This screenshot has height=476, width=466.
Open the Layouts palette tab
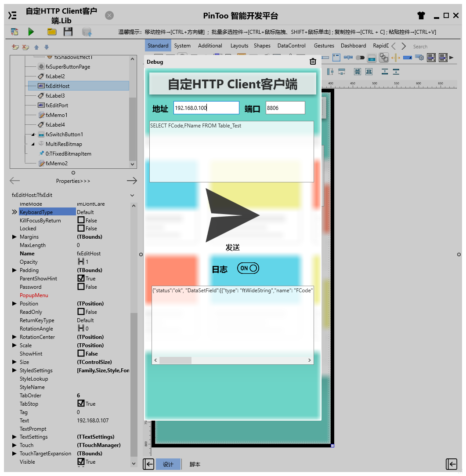point(239,46)
